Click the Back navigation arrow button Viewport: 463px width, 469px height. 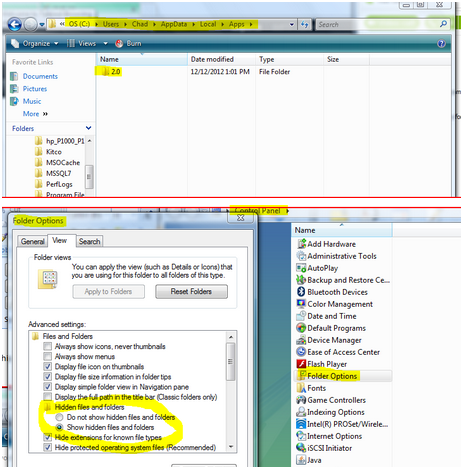coord(15,24)
